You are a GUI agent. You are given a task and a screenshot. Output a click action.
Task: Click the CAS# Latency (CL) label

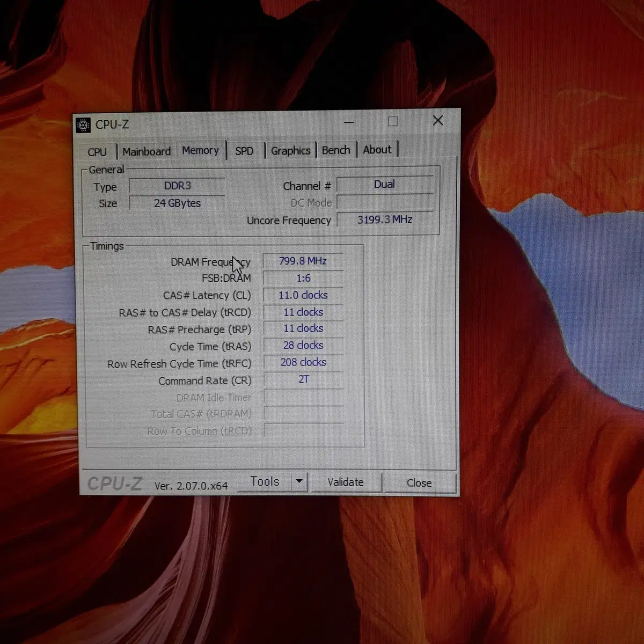[207, 296]
